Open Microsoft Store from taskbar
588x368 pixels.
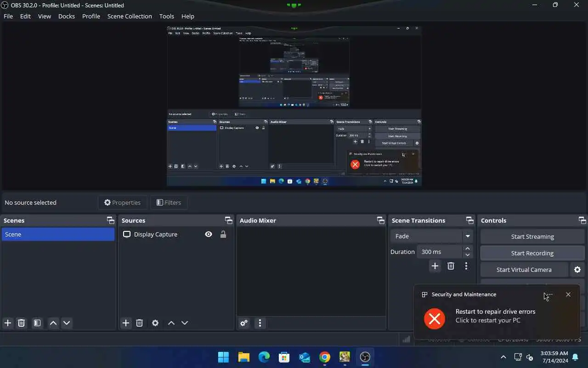click(x=284, y=357)
